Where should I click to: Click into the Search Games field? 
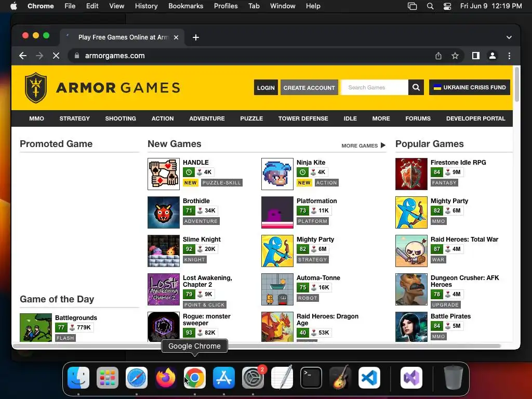[x=375, y=87]
